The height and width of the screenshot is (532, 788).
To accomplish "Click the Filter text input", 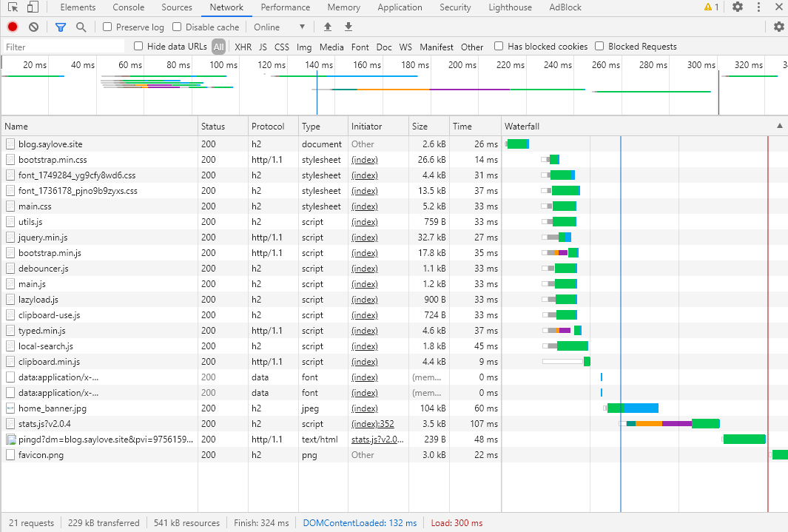I will (x=64, y=47).
